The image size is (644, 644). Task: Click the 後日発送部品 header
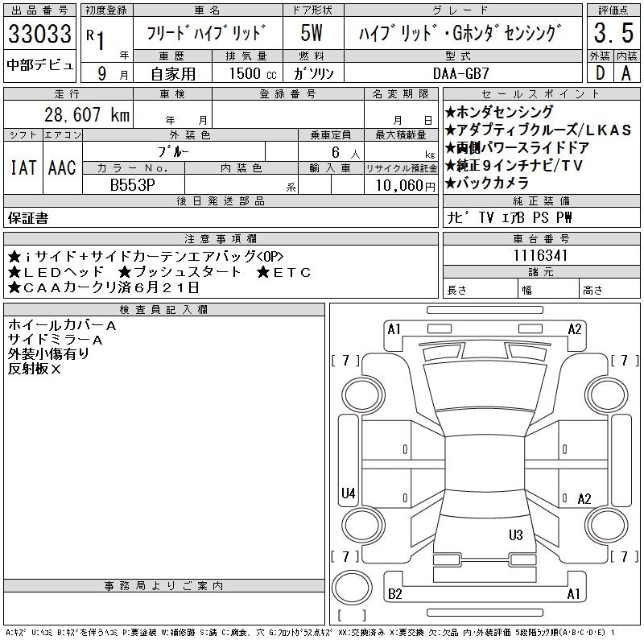tap(221, 200)
